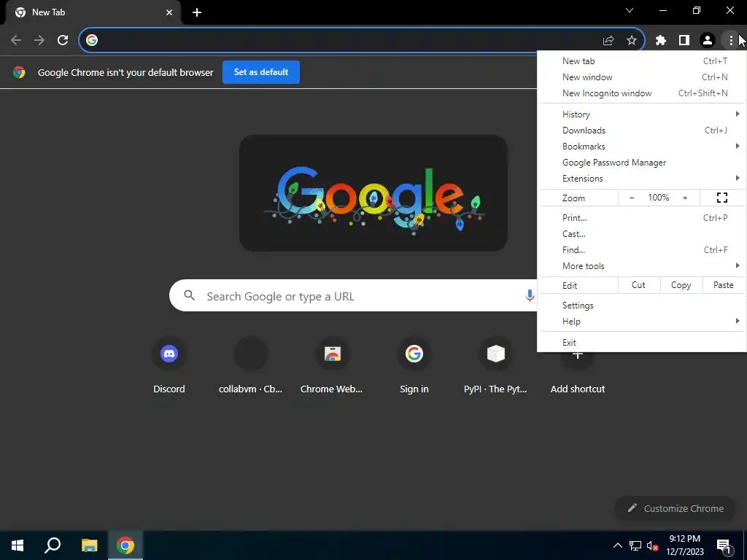Select Exit from the menu
The height and width of the screenshot is (560, 747).
pyautogui.click(x=642, y=343)
